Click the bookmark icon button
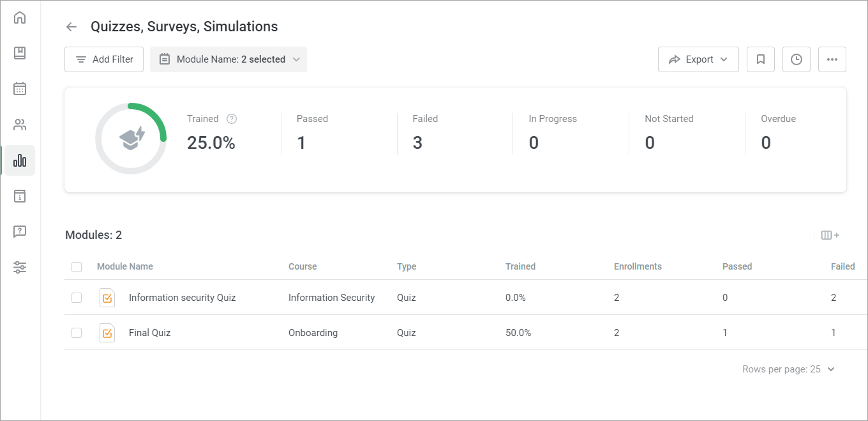This screenshot has width=868, height=421. tap(760, 59)
